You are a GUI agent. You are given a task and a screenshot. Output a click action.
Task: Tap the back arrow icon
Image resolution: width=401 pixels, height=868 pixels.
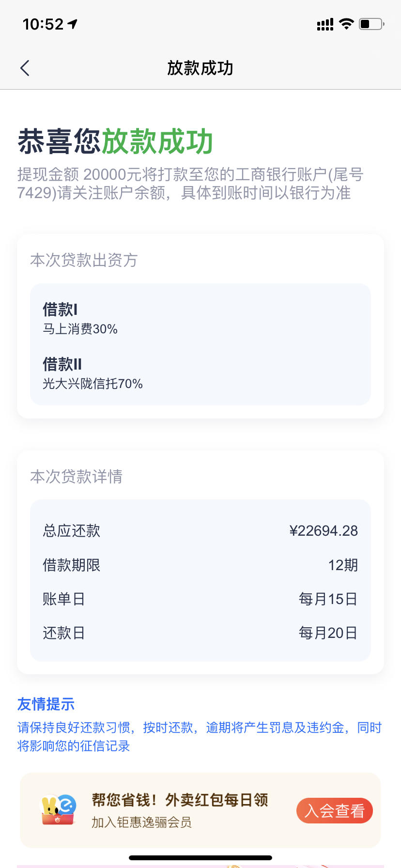25,68
